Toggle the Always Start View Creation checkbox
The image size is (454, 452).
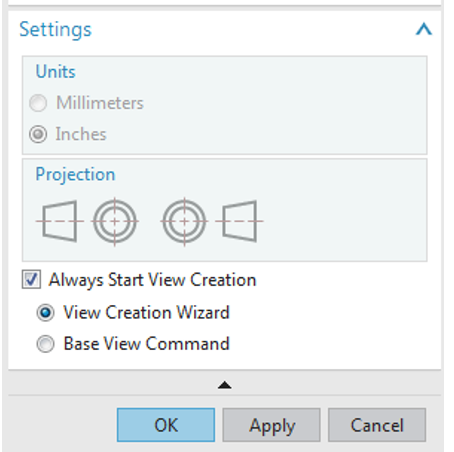[x=31, y=279]
